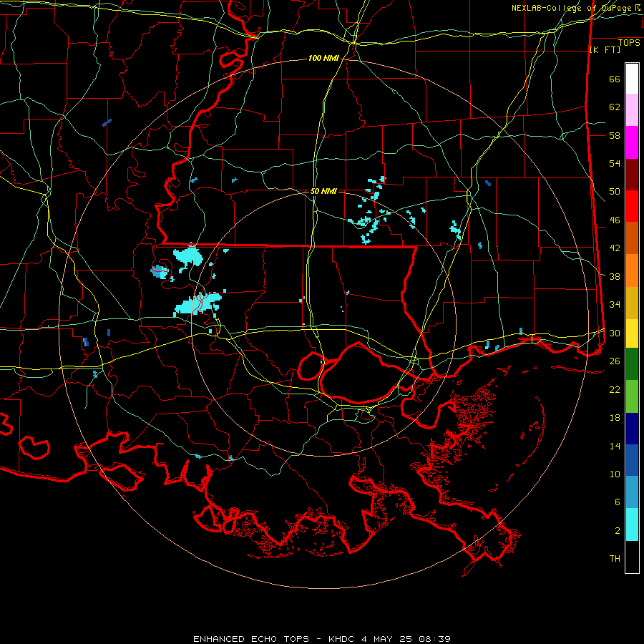Viewport: 644px width, 644px height.
Task: Click the 66 value on the legend
Action: [x=615, y=79]
